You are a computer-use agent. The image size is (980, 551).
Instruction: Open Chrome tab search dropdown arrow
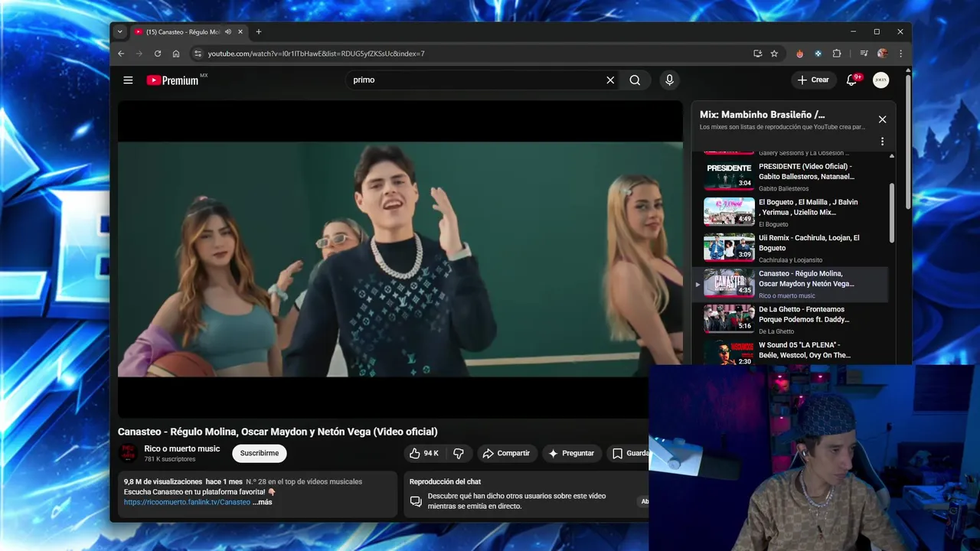[119, 31]
